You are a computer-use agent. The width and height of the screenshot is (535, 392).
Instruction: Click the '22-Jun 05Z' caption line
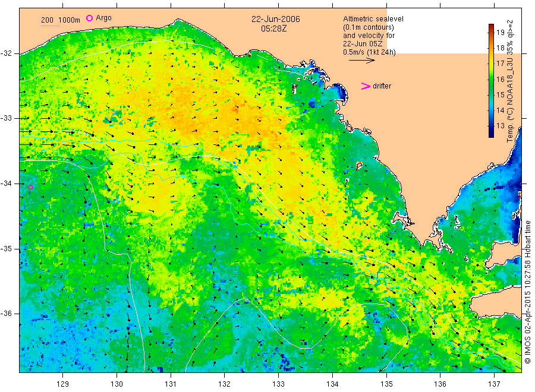coord(363,44)
